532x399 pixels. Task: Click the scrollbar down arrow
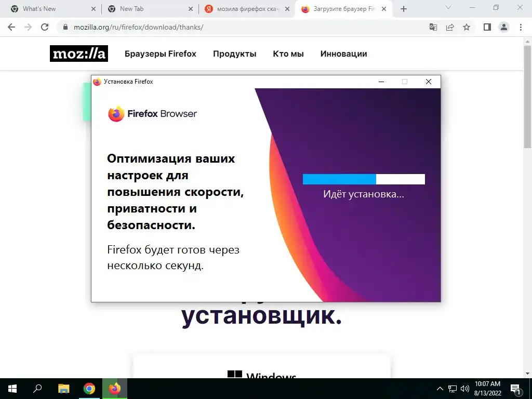coord(528,374)
